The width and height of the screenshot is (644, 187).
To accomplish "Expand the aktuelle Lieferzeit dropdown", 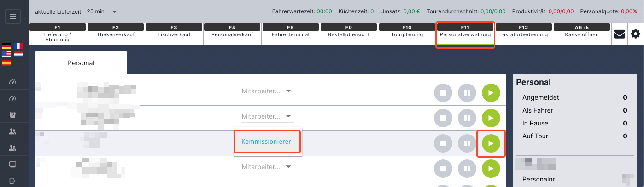I will 102,11.
